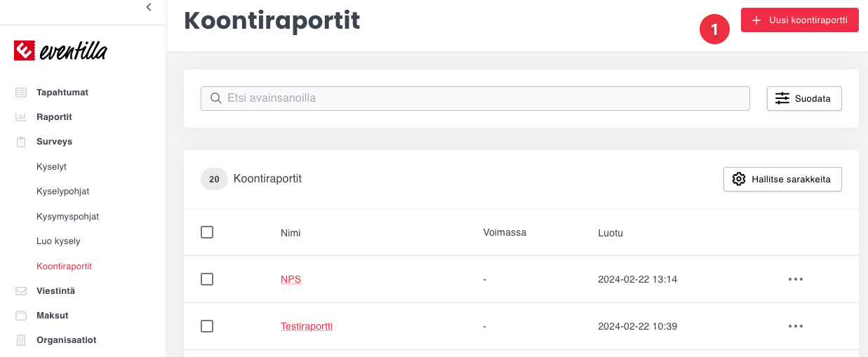Click the Tapahtumat list icon
The height and width of the screenshot is (357, 868).
click(x=21, y=92)
